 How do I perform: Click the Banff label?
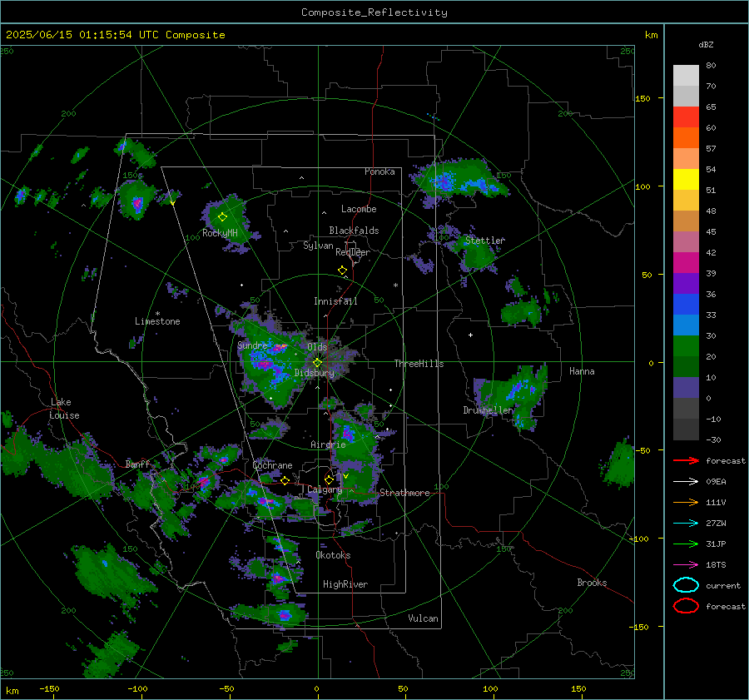tap(137, 464)
